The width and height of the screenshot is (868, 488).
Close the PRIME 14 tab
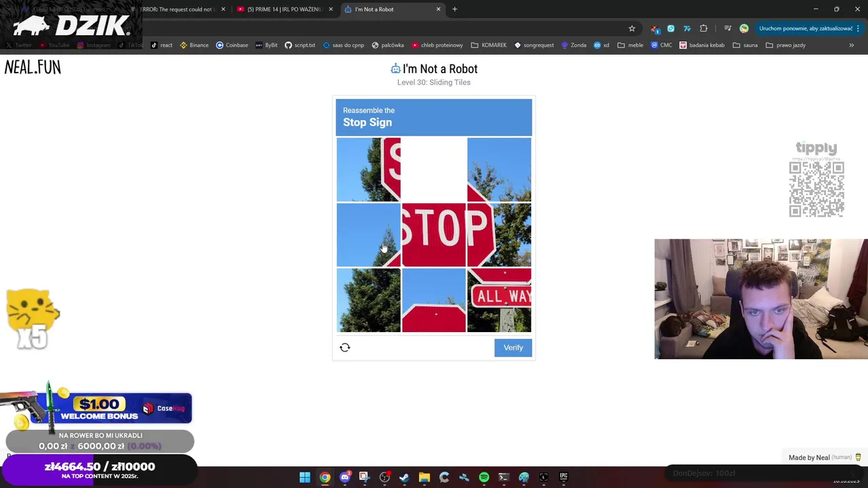click(331, 9)
